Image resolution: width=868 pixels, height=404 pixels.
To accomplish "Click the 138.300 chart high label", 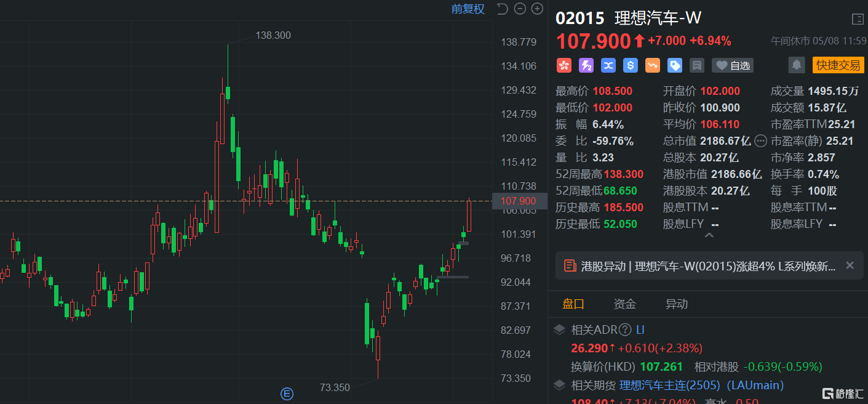I will [273, 35].
